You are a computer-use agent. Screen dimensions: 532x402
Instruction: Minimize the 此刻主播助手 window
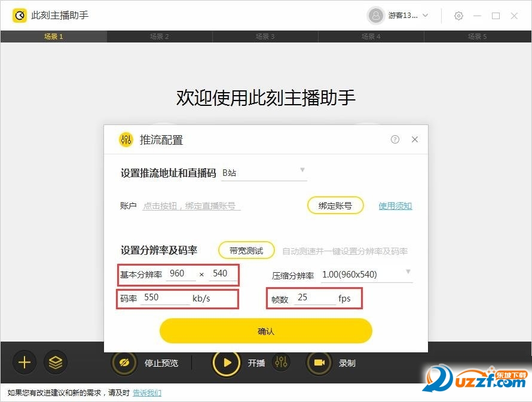[x=478, y=16]
